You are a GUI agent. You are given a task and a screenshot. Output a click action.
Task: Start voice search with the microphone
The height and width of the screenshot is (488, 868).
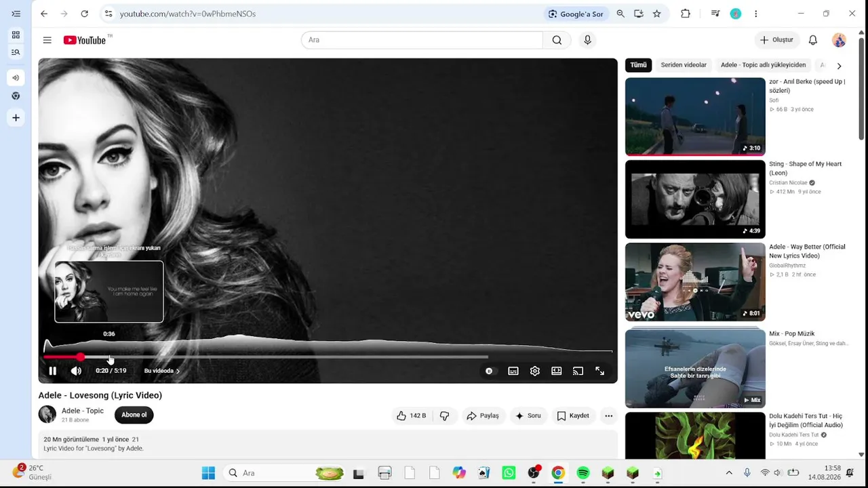pos(587,40)
